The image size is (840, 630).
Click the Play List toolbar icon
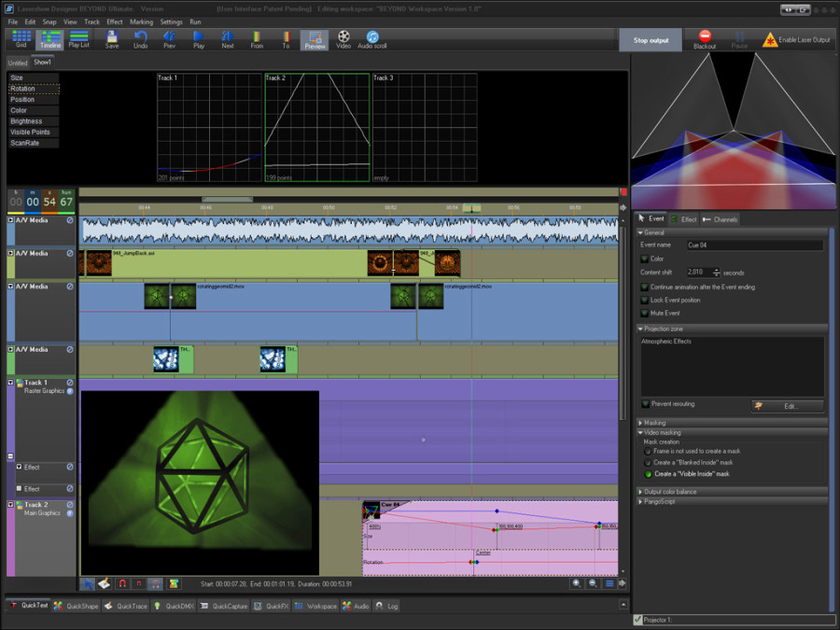[79, 38]
